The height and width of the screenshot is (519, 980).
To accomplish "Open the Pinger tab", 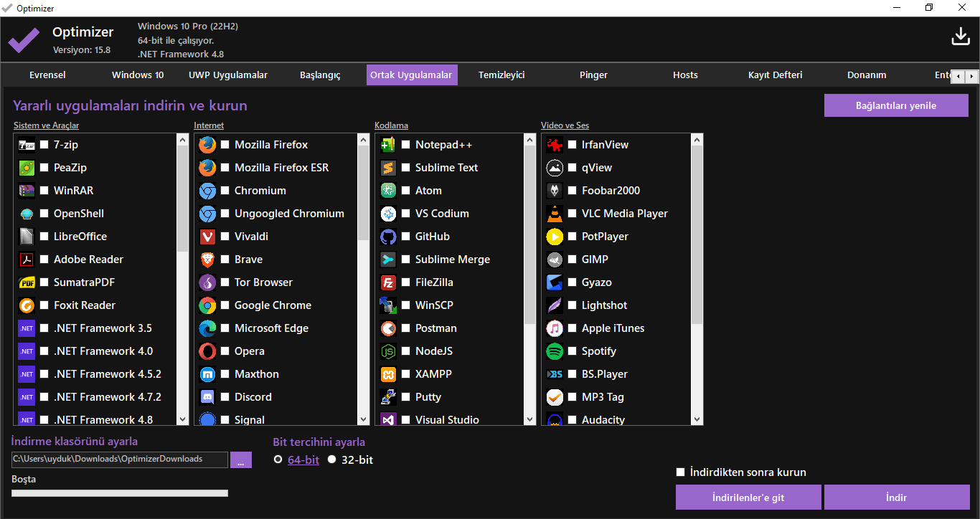I will [x=593, y=75].
